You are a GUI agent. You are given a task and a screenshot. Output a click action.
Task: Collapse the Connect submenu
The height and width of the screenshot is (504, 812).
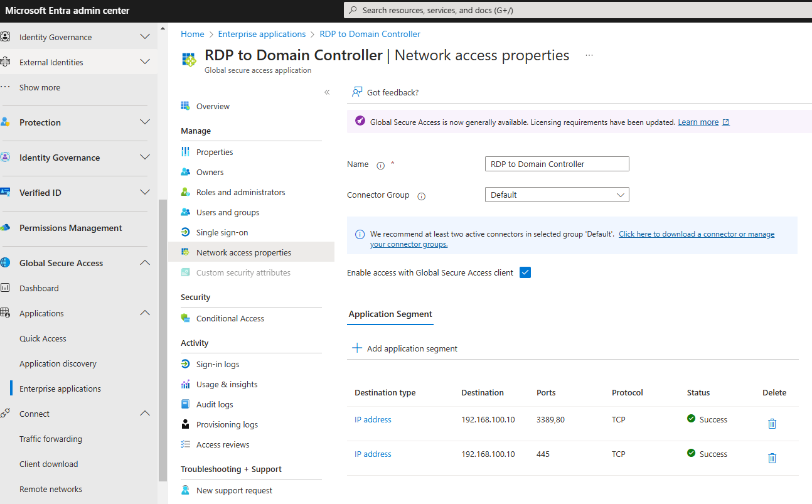(x=145, y=414)
